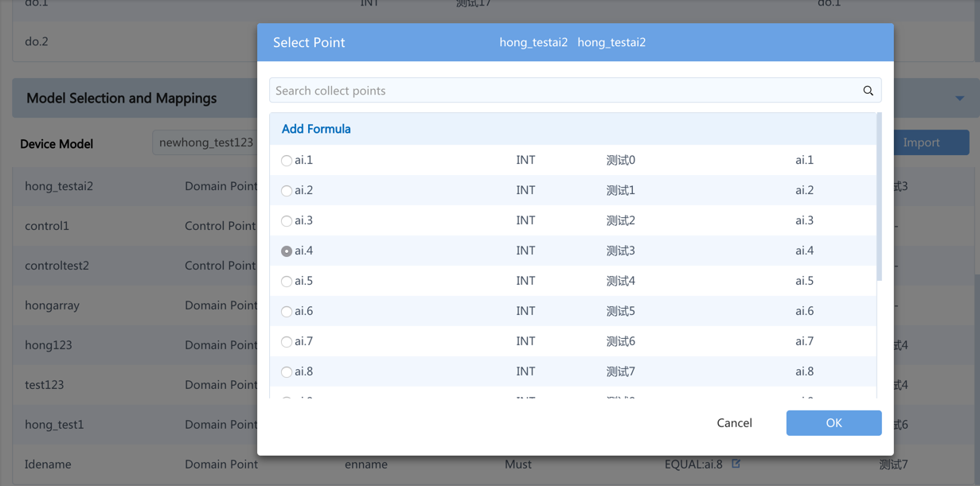Viewport: 980px width, 486px height.
Task: Collapse Model Selection and Mappings section arrow
Action: (x=959, y=99)
